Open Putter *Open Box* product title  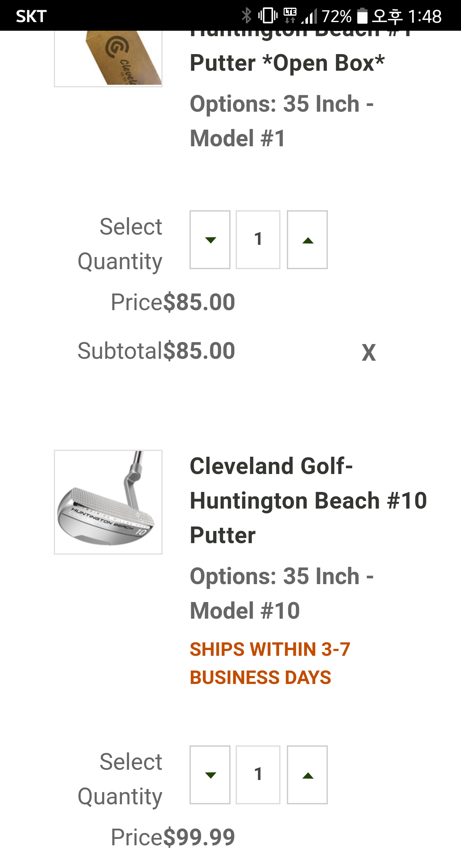tap(287, 63)
